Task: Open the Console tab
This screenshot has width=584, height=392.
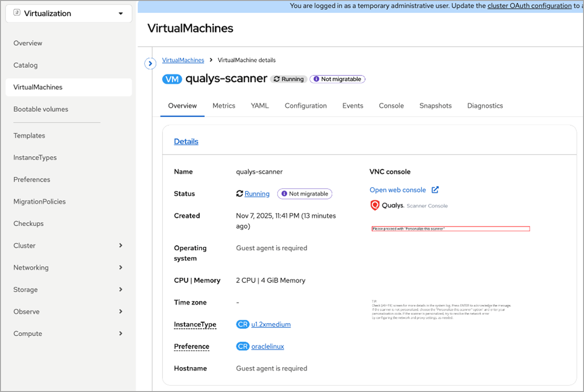Action: click(391, 106)
